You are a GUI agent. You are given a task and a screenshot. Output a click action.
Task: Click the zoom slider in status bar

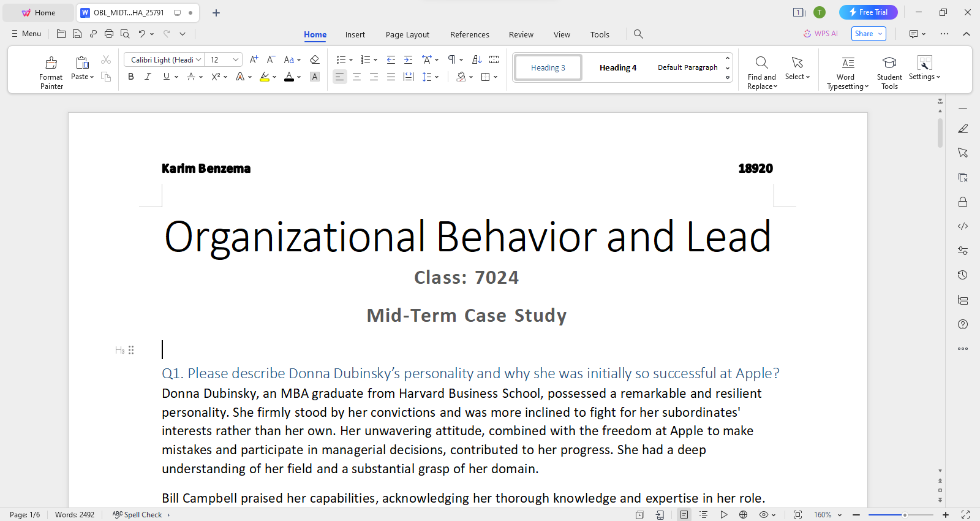pyautogui.click(x=904, y=515)
